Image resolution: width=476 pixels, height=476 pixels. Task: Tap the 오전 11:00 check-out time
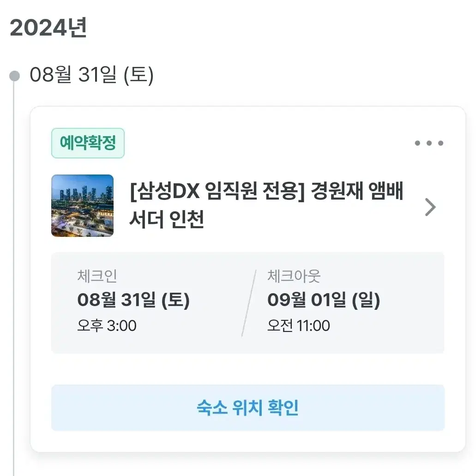298,325
